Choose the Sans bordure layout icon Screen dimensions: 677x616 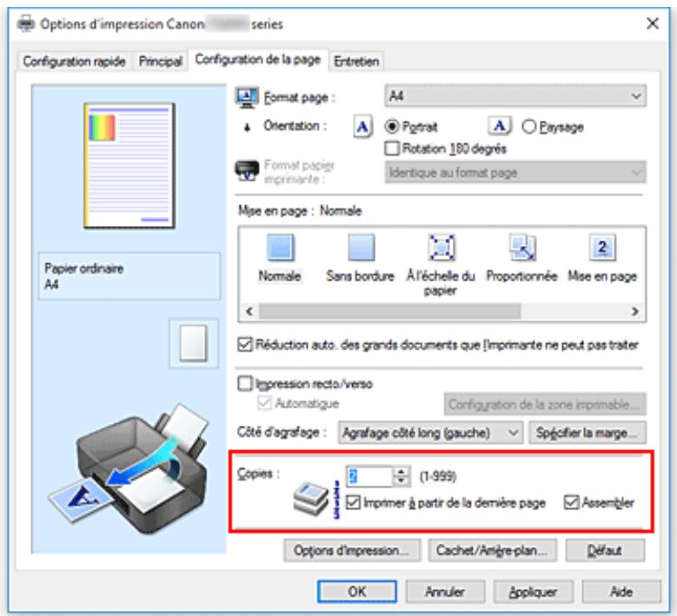pos(361,248)
